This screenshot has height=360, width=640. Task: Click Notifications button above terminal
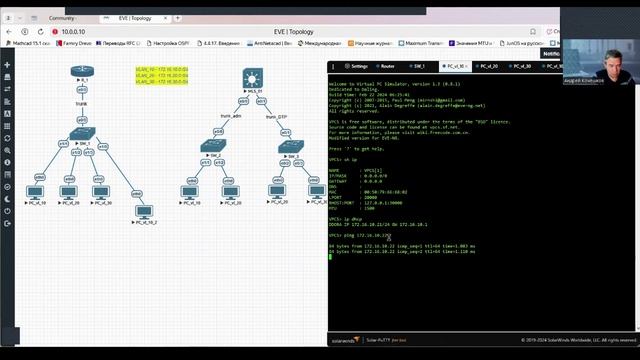coord(551,53)
